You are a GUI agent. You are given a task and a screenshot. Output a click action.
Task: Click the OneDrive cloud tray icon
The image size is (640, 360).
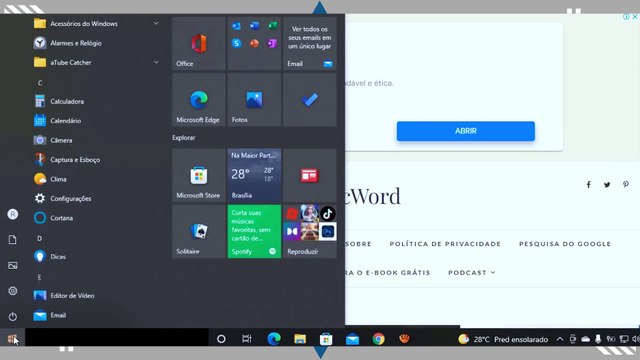click(586, 339)
